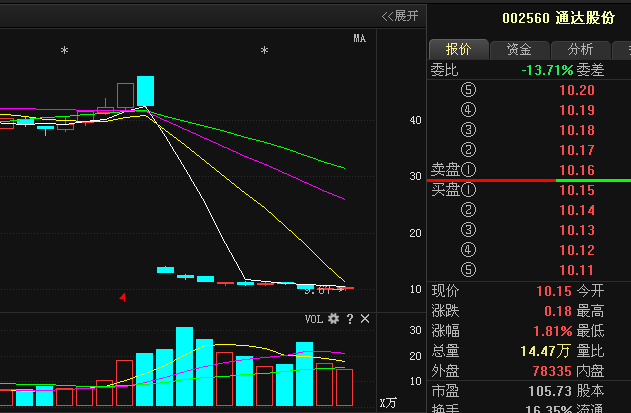The height and width of the screenshot is (413, 631).
Task: Select the sell level 5 price 10.20
Action: coord(577,90)
